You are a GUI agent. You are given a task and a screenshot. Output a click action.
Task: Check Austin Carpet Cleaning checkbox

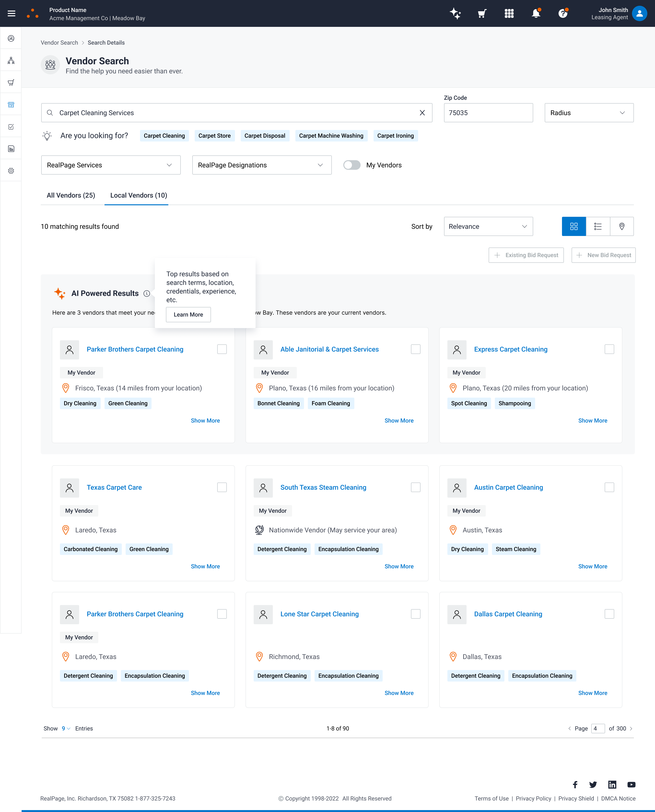(x=609, y=488)
